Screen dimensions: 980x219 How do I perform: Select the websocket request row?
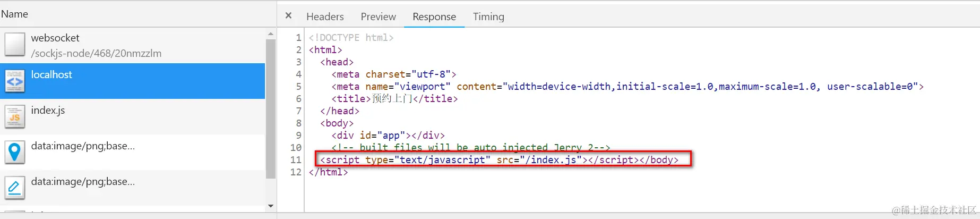coord(133,45)
